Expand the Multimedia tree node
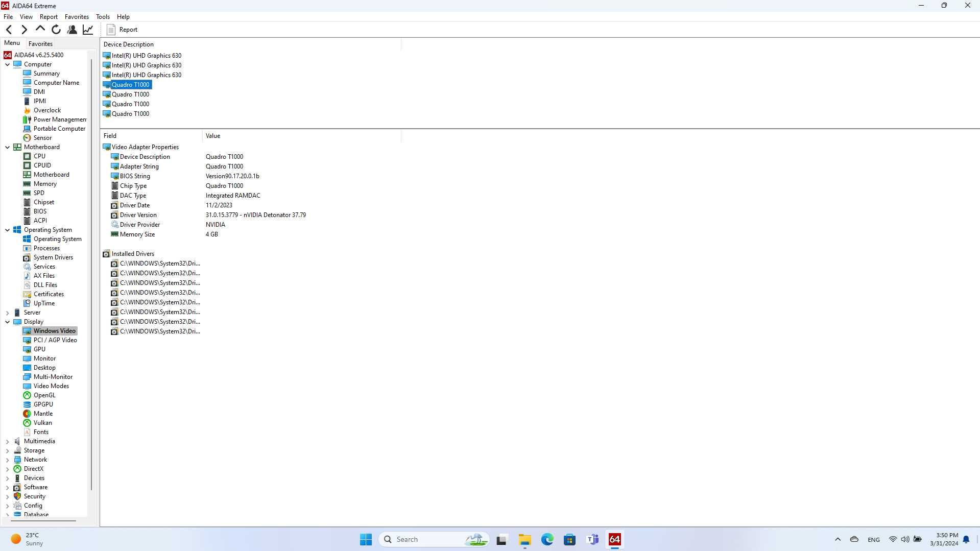The width and height of the screenshot is (980, 551). point(8,441)
